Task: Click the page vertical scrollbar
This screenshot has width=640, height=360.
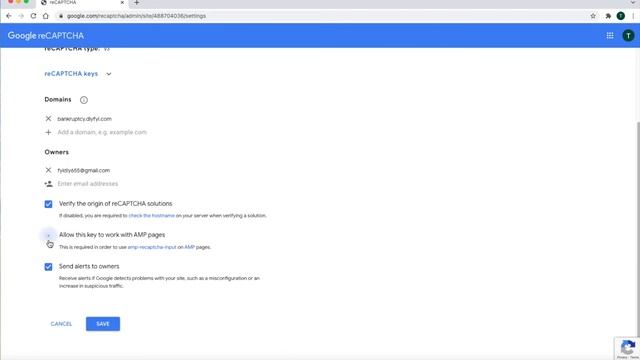Action: click(x=638, y=229)
